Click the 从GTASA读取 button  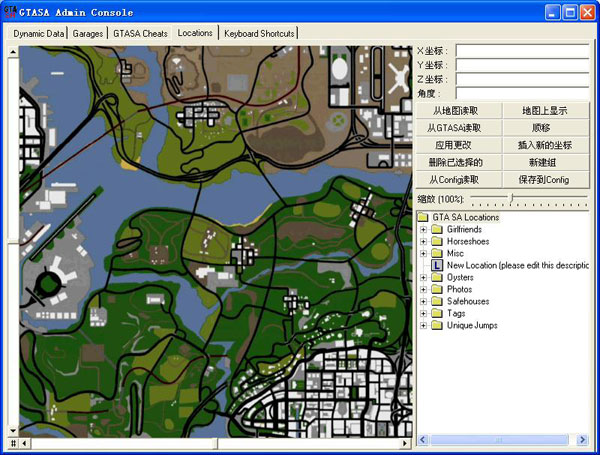[x=459, y=128]
